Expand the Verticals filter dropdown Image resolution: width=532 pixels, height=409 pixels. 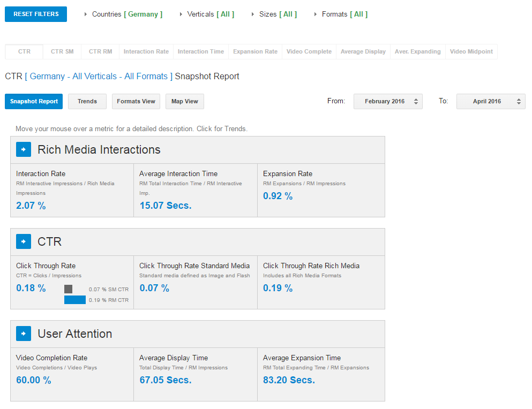click(206, 14)
